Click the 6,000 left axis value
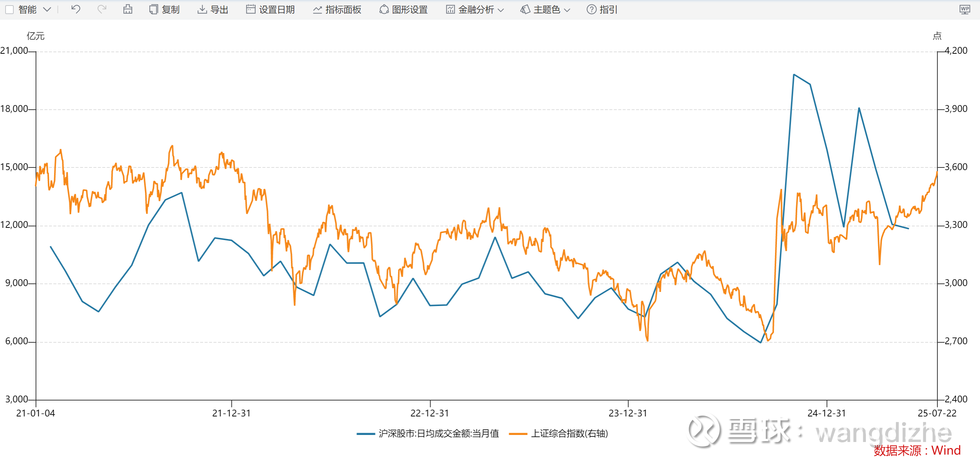The width and height of the screenshot is (980, 462). [x=17, y=341]
